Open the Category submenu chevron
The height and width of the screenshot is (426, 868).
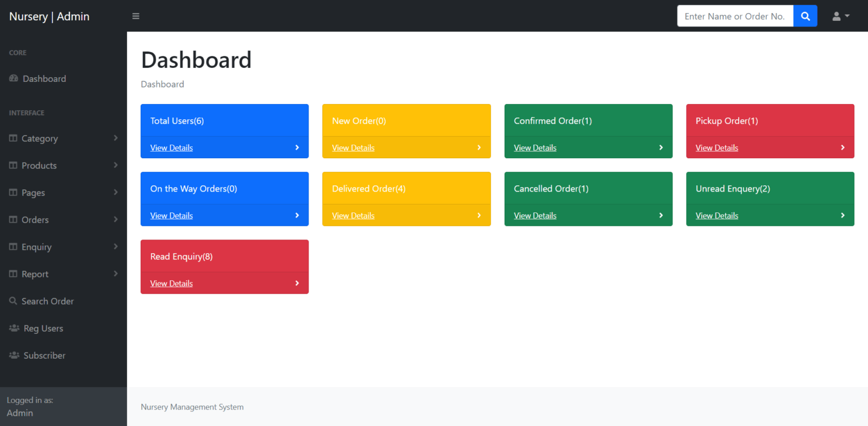[116, 138]
